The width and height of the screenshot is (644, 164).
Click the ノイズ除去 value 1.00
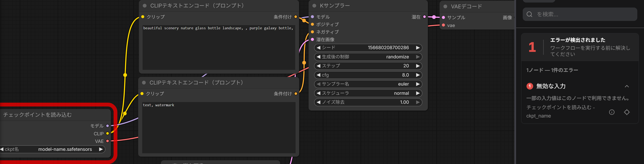coord(404,102)
